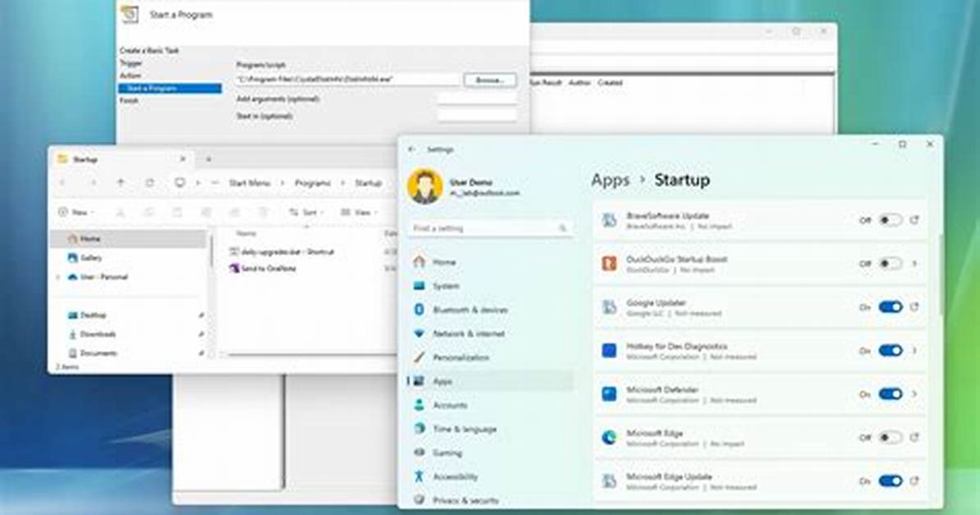Open Google Updater external link icon
The height and width of the screenshot is (515, 980).
914,307
